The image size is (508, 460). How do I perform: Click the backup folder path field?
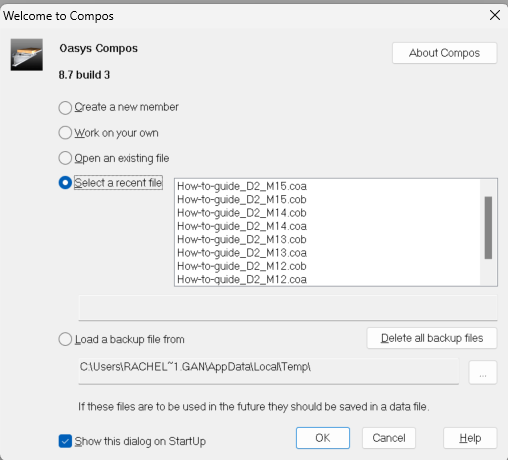[x=269, y=371]
